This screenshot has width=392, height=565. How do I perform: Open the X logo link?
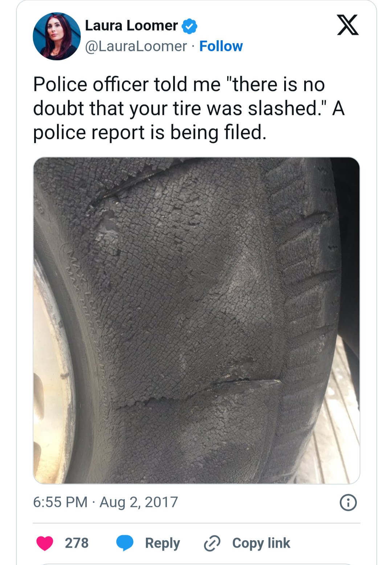pyautogui.click(x=348, y=25)
